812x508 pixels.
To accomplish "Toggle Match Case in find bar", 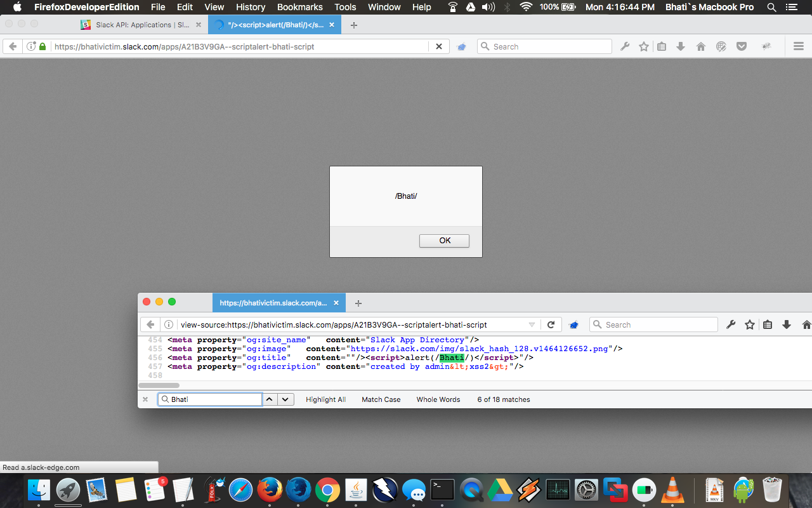I will coord(381,399).
